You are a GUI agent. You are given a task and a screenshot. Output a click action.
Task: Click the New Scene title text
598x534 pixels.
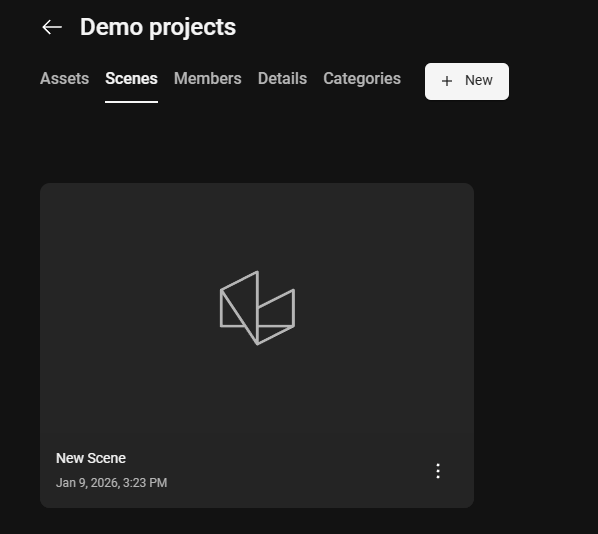click(91, 458)
